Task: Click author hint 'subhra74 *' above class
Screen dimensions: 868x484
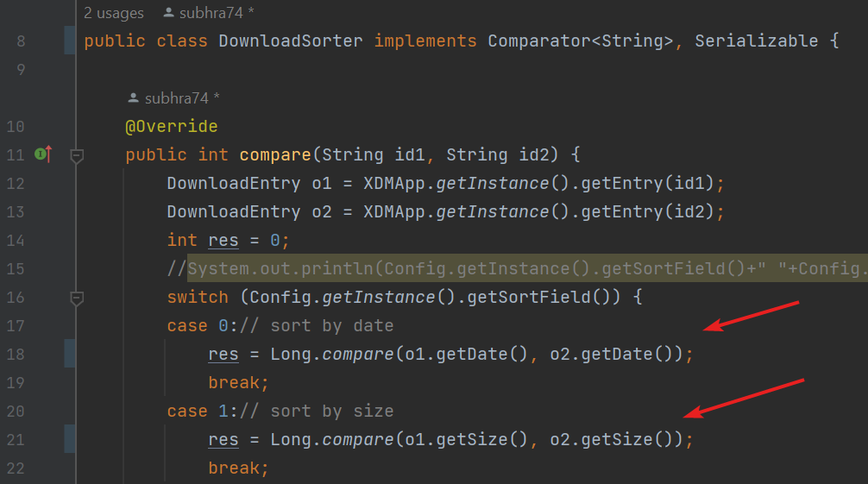Action: 217,13
